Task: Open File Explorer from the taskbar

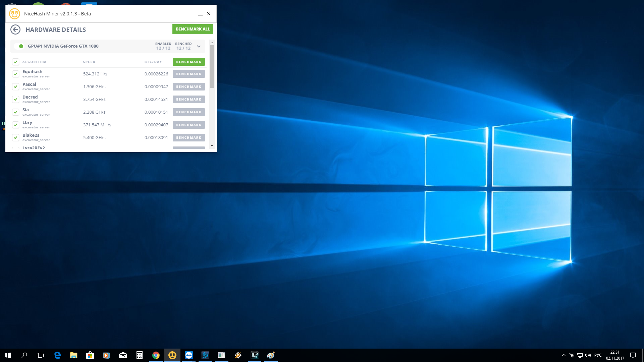Action: click(74, 355)
